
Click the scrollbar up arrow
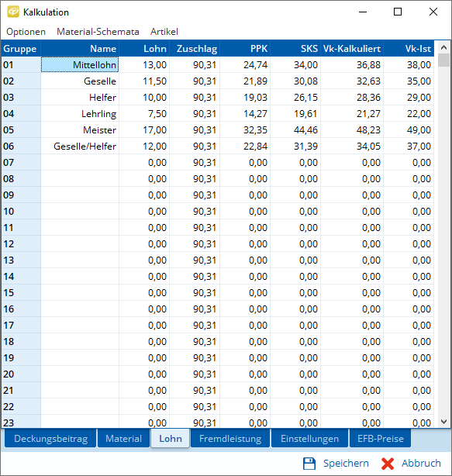(x=443, y=47)
